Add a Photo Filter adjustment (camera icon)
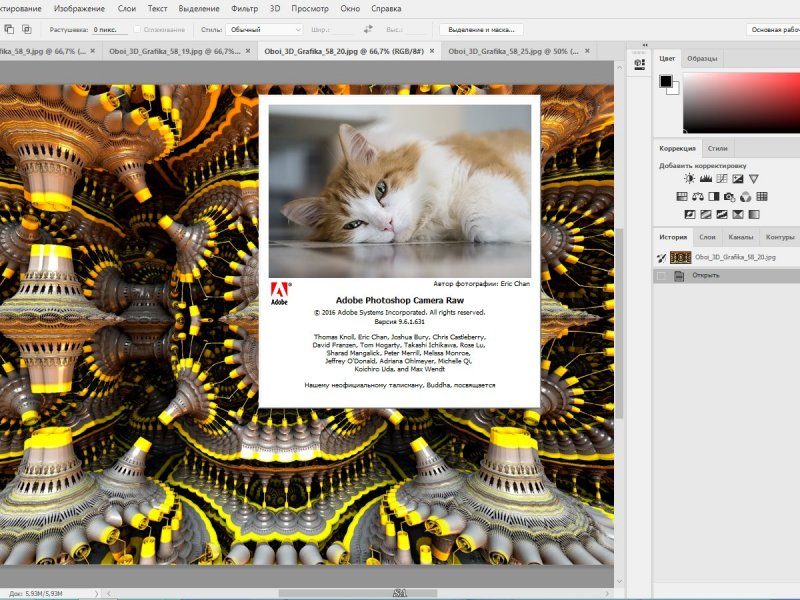Image resolution: width=800 pixels, height=600 pixels. click(x=730, y=196)
